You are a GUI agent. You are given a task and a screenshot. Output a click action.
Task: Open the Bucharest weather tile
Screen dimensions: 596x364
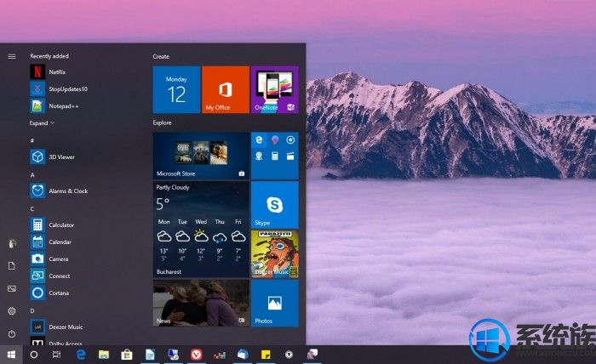pyautogui.click(x=201, y=229)
